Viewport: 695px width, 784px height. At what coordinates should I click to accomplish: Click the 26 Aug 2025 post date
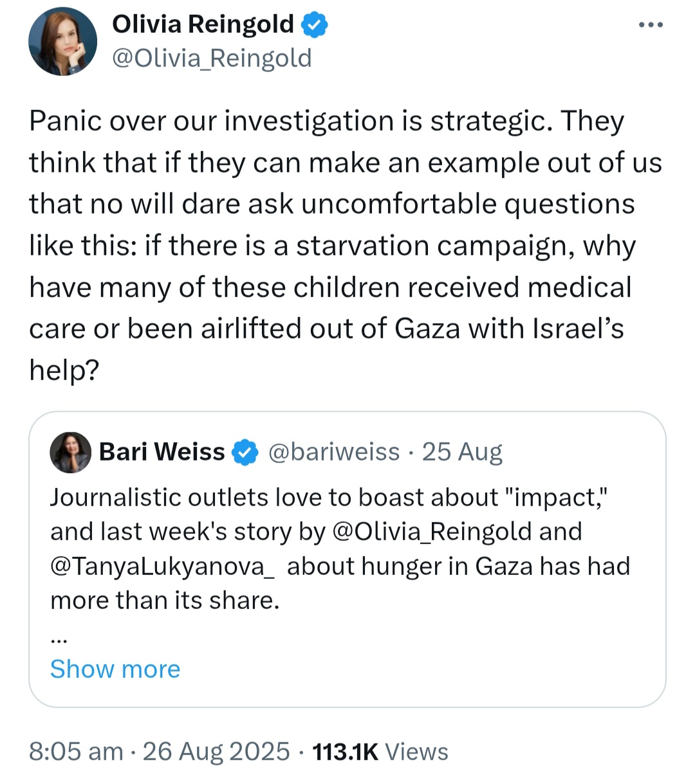[216, 751]
